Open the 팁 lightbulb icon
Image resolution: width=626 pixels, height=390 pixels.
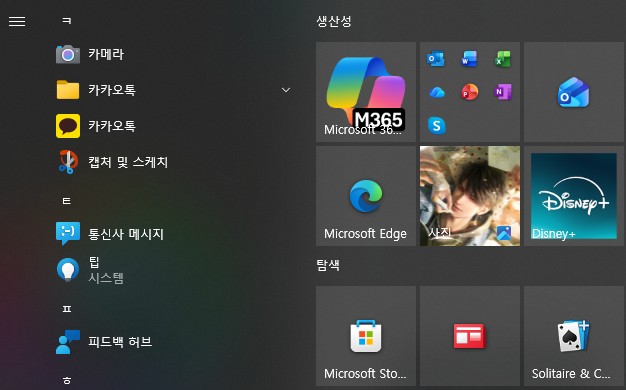pos(68,270)
